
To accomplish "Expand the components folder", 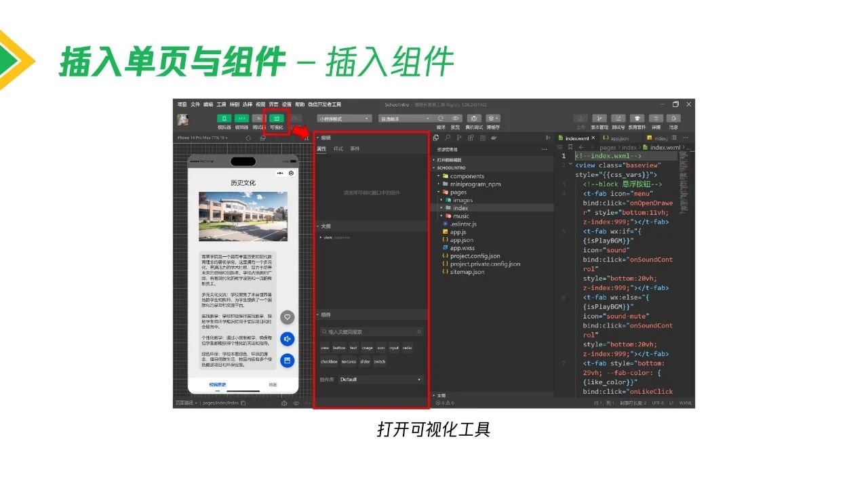I will (x=467, y=176).
